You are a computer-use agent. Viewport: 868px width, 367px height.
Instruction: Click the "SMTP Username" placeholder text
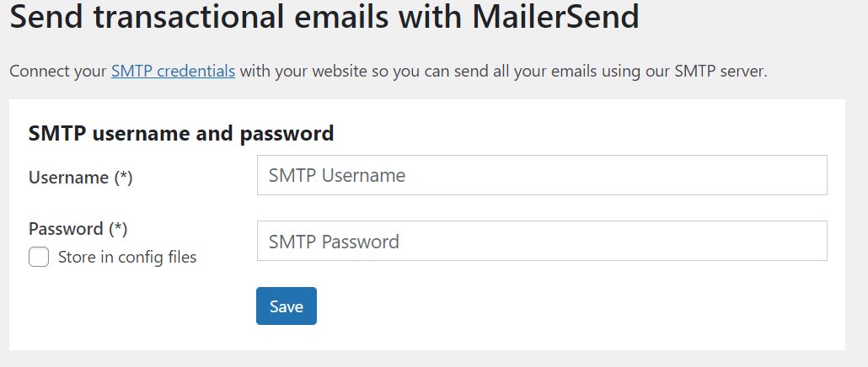337,175
